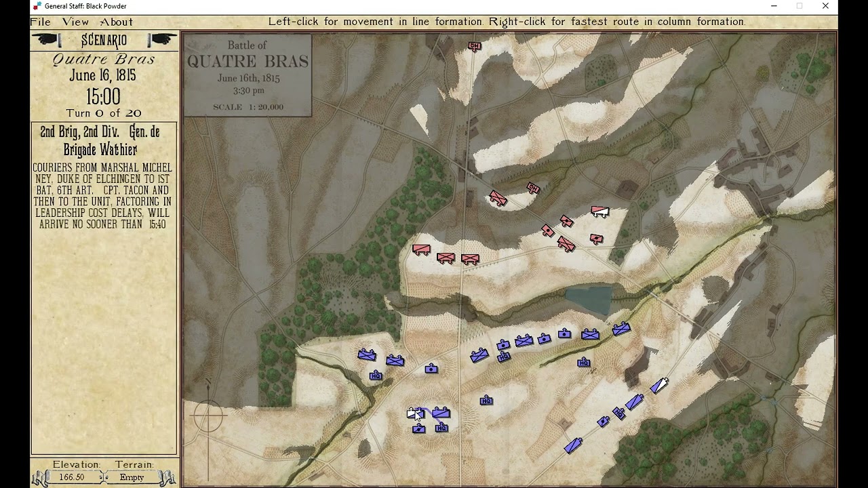This screenshot has height=488, width=868.
Task: Open the View menu
Action: [75, 22]
